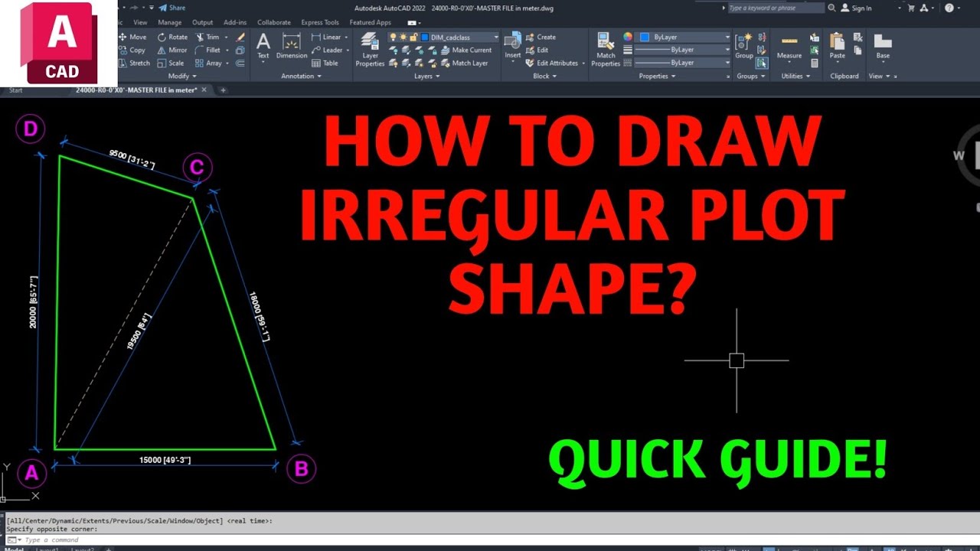Screen dimensions: 980x551
Task: Open the Help question mark icon
Action: click(949, 8)
